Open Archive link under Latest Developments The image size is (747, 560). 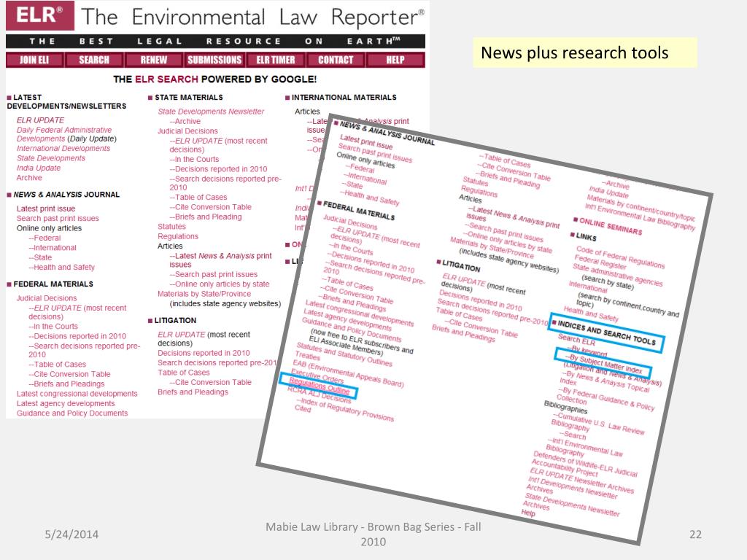coord(29,178)
